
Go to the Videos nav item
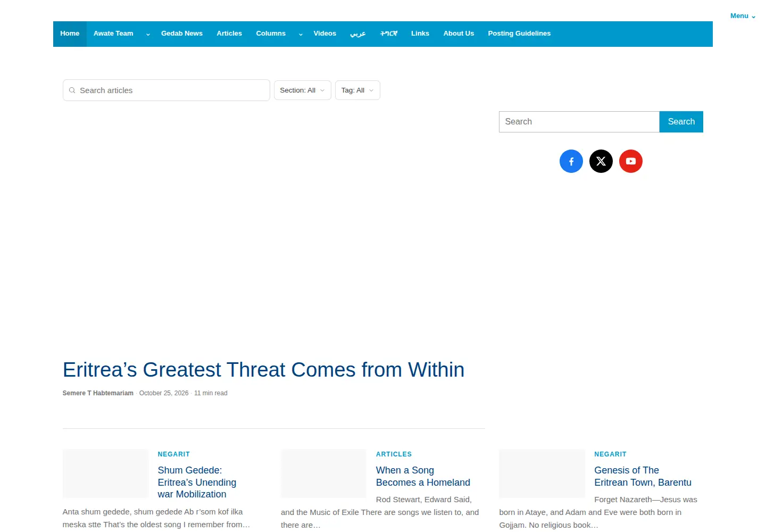325,34
